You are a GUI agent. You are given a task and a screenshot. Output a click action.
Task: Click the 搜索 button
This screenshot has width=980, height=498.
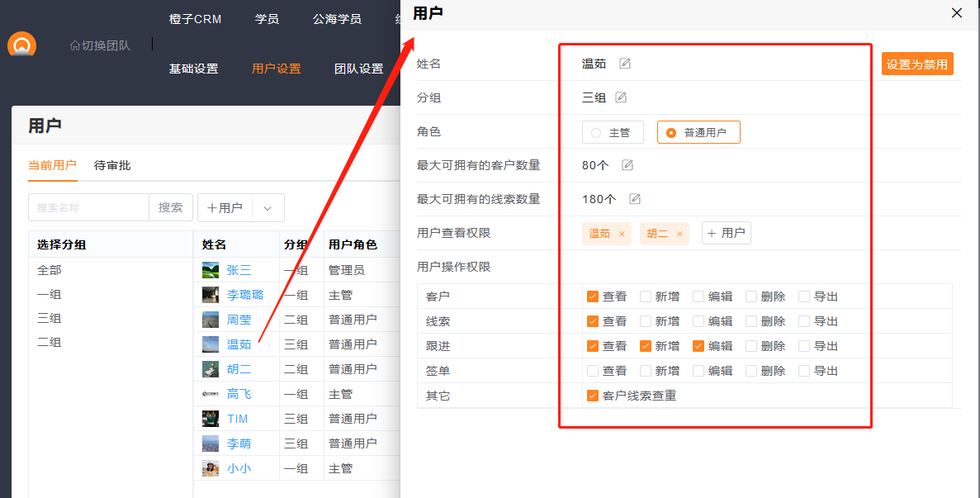[170, 208]
